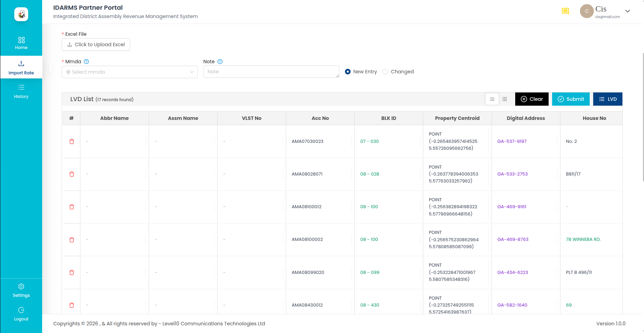Open the Mmda help question icon

pos(86,62)
